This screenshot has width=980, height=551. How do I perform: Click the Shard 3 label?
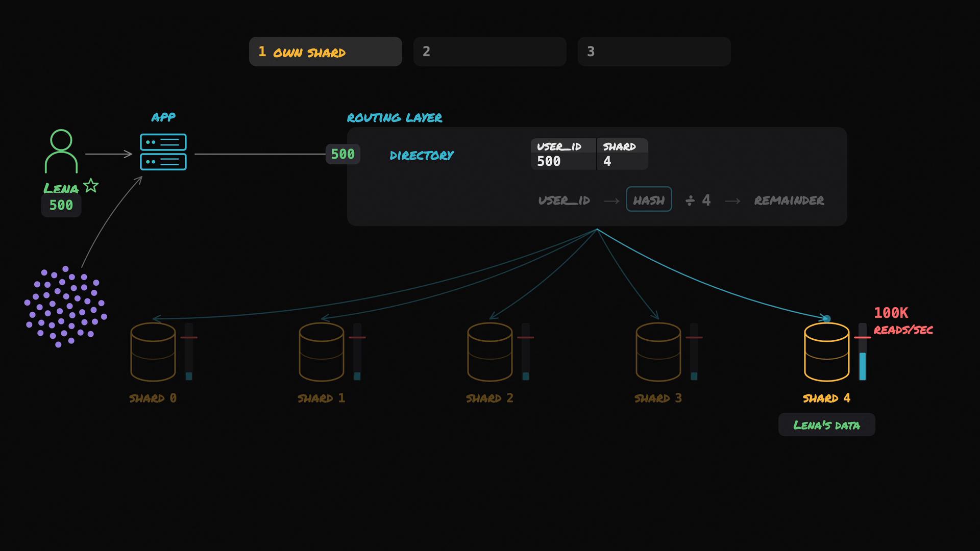point(658,398)
